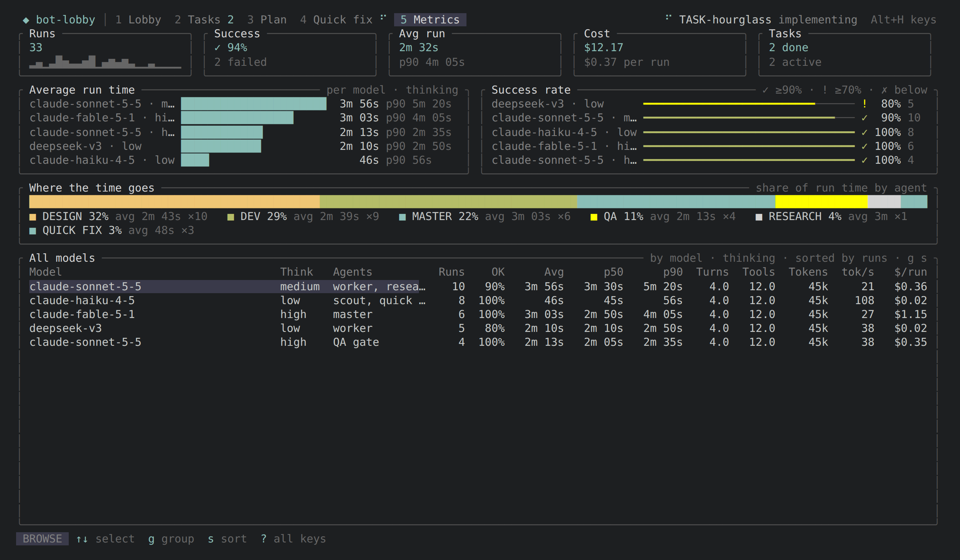Viewport: 960px width, 560px height.
Task: Click the DEV green legend swatch
Action: [x=230, y=217]
